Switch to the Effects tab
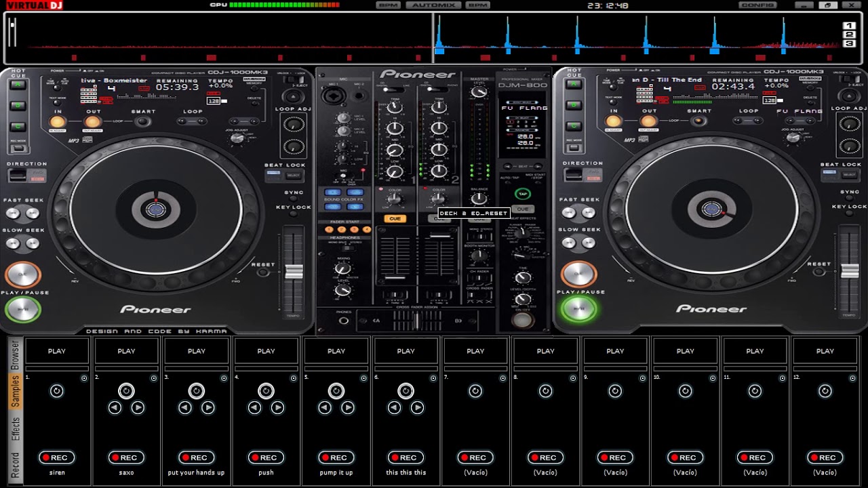868x488 pixels. (15, 429)
